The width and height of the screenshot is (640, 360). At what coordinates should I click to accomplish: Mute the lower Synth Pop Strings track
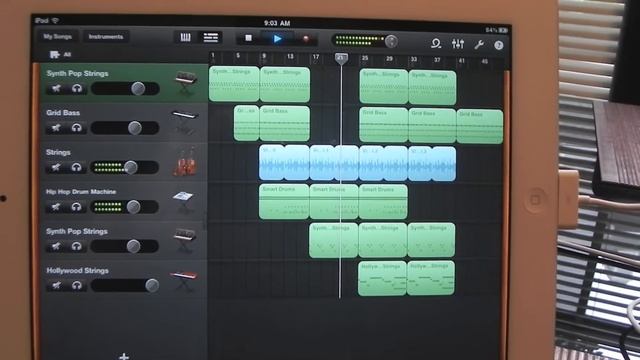click(56, 246)
